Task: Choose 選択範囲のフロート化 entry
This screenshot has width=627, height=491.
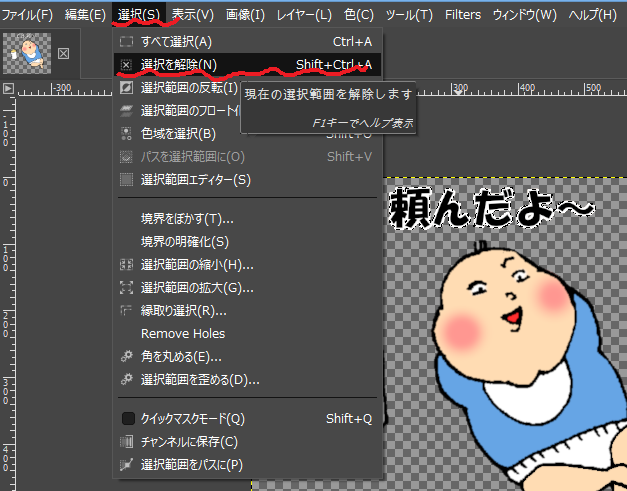Action: [x=178, y=111]
